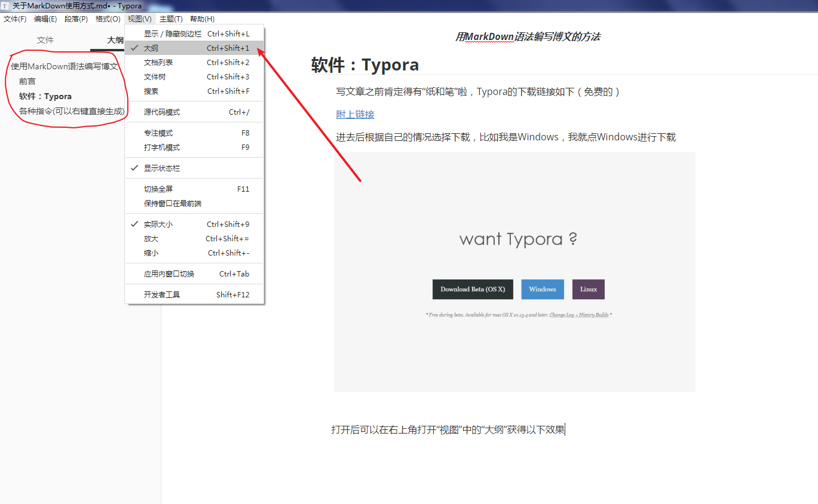Open the 段落(P) menu
Viewport: 818px width, 504px height.
click(x=76, y=19)
